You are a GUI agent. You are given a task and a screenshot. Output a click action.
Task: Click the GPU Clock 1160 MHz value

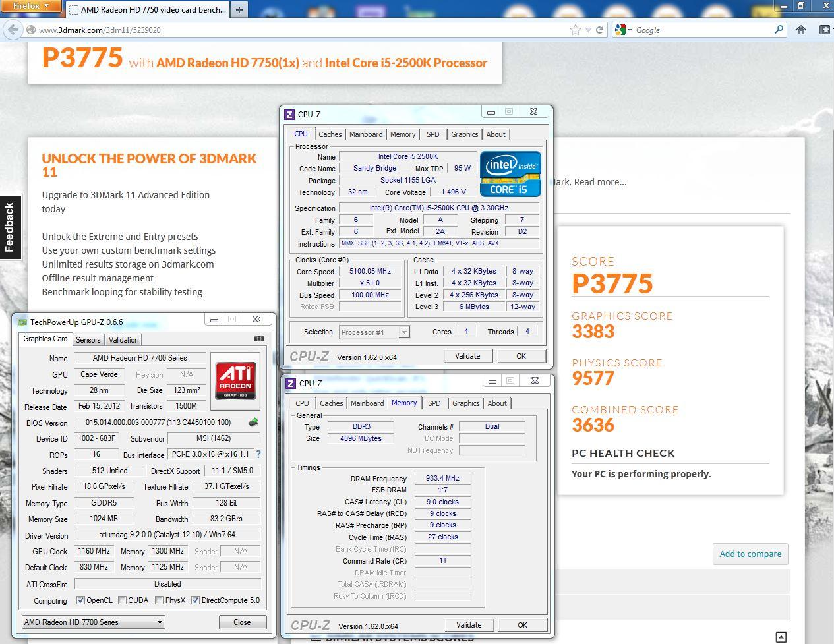(x=94, y=551)
